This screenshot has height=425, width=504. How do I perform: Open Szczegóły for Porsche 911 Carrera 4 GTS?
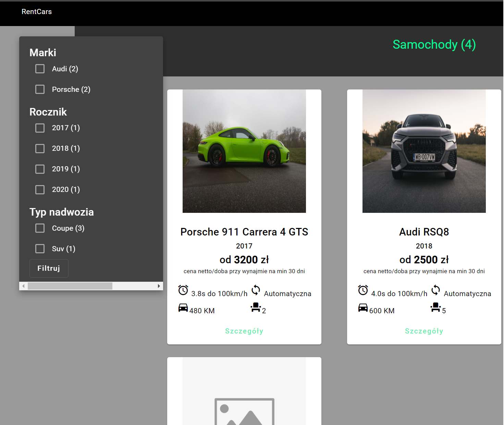[x=244, y=331]
